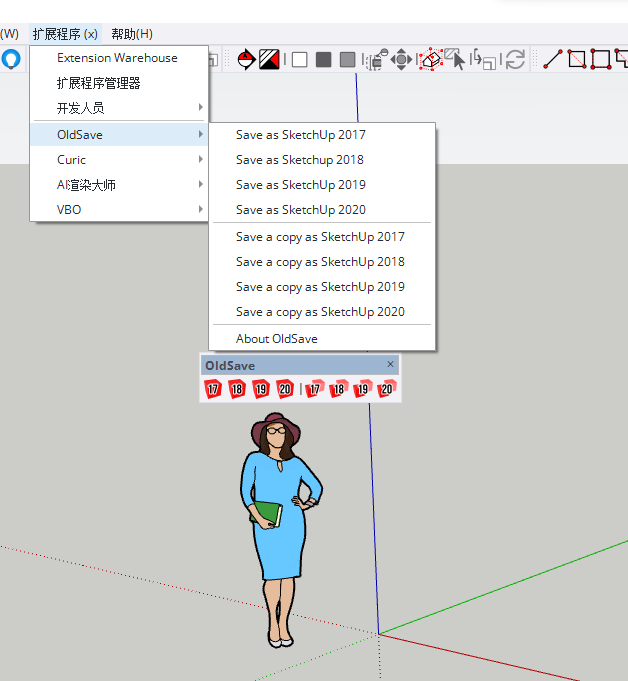628x681 pixels.
Task: Click the 19 save icon in OldSave toolbar
Action: pyautogui.click(x=261, y=389)
